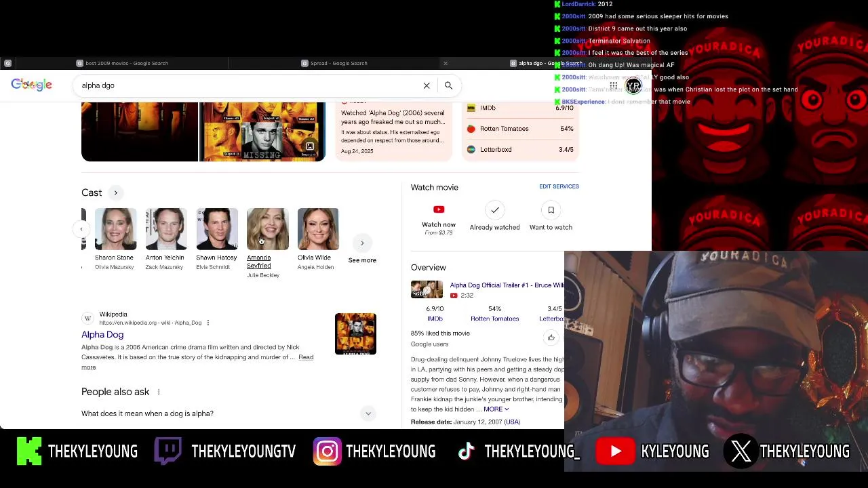Click the magnifying glass search icon
868x488 pixels.
point(448,85)
